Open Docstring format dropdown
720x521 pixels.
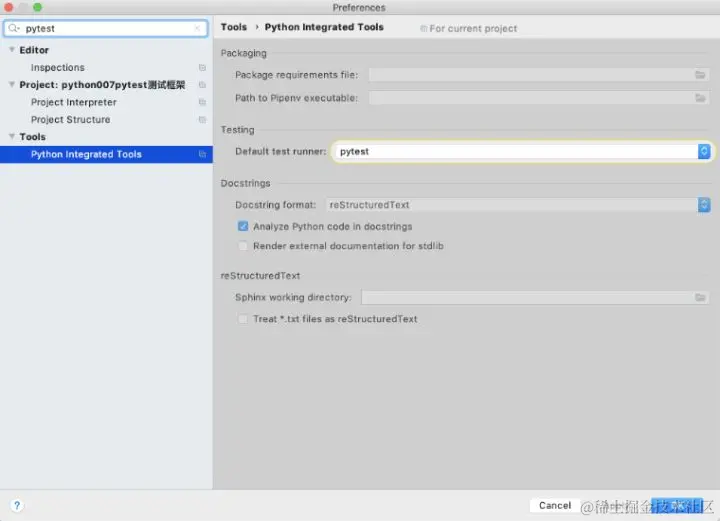[x=704, y=205]
